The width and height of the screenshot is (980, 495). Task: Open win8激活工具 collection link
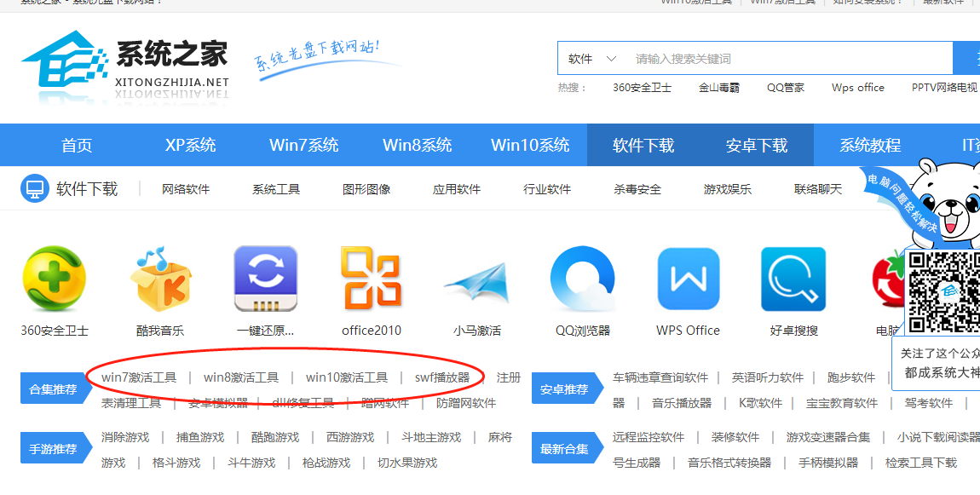pyautogui.click(x=241, y=377)
